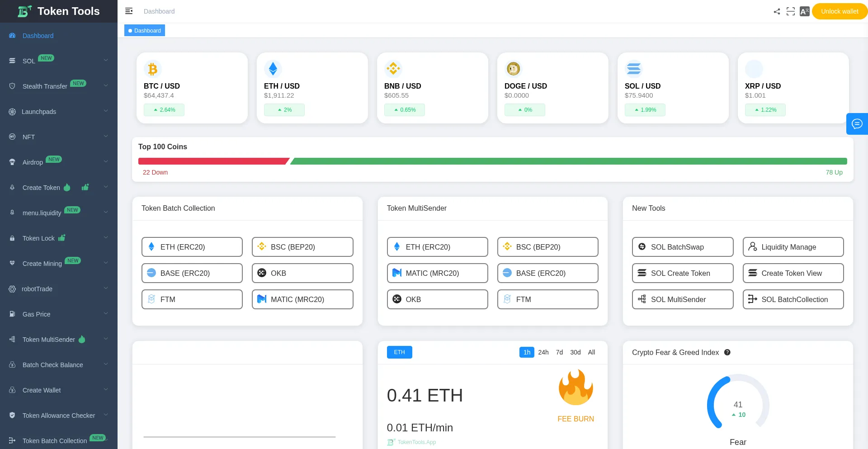
Task: Open language translation icon
Action: (x=804, y=11)
